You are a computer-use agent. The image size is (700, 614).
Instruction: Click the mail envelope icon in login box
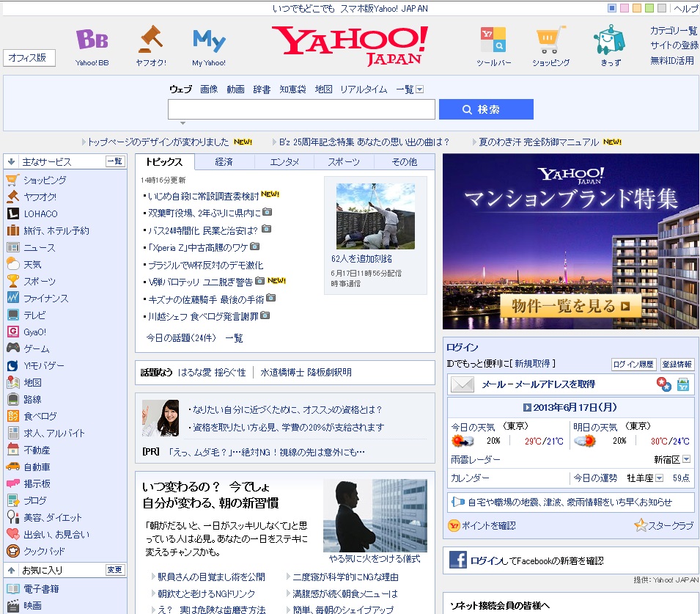[462, 384]
